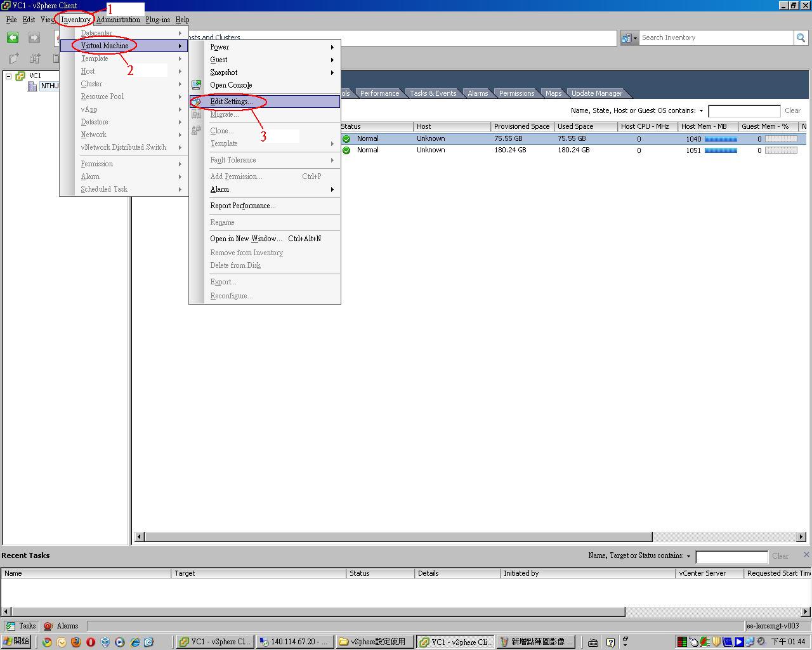Viewport: 812px width, 650px height.
Task: Open the Administration menu
Action: pyautogui.click(x=118, y=20)
